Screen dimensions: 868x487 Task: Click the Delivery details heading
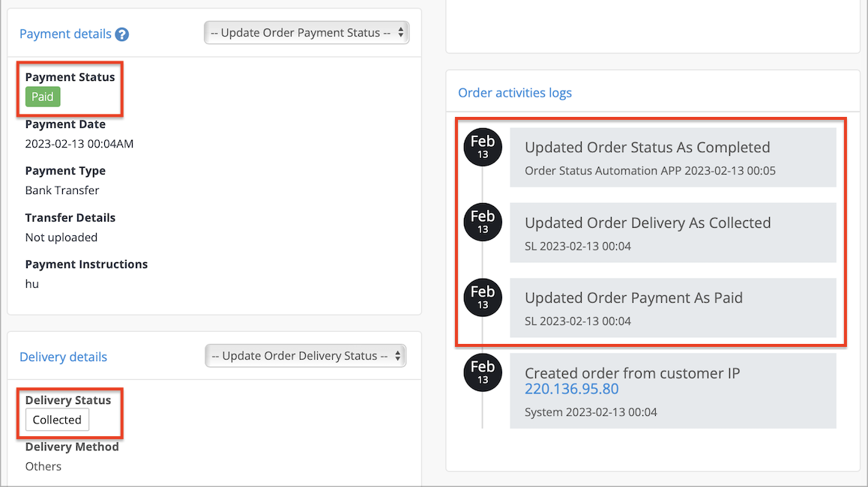pos(63,357)
